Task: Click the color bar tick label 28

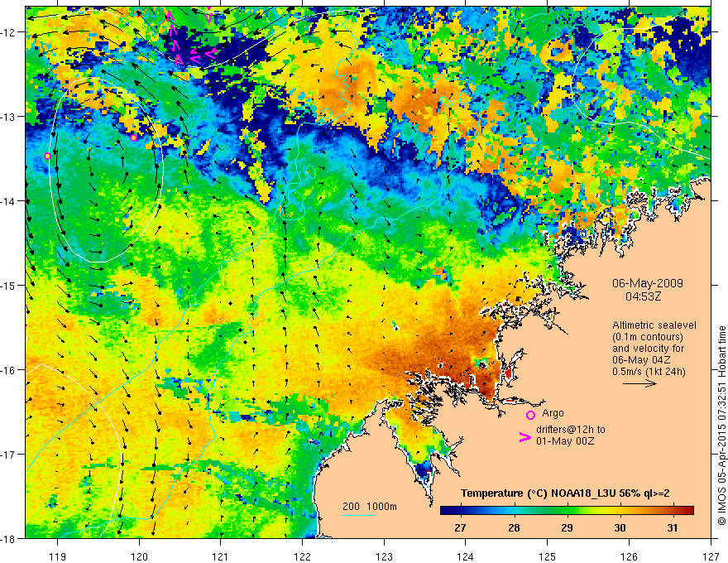Action: coord(514,527)
